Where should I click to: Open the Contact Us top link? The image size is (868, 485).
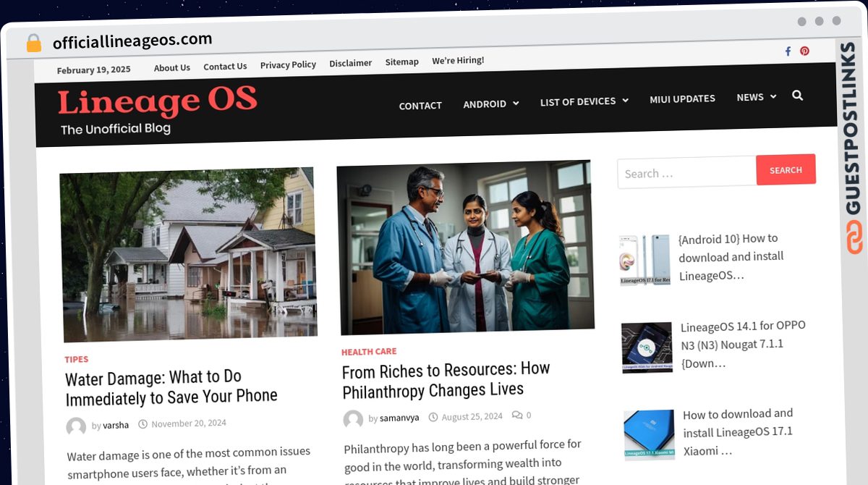click(x=225, y=66)
